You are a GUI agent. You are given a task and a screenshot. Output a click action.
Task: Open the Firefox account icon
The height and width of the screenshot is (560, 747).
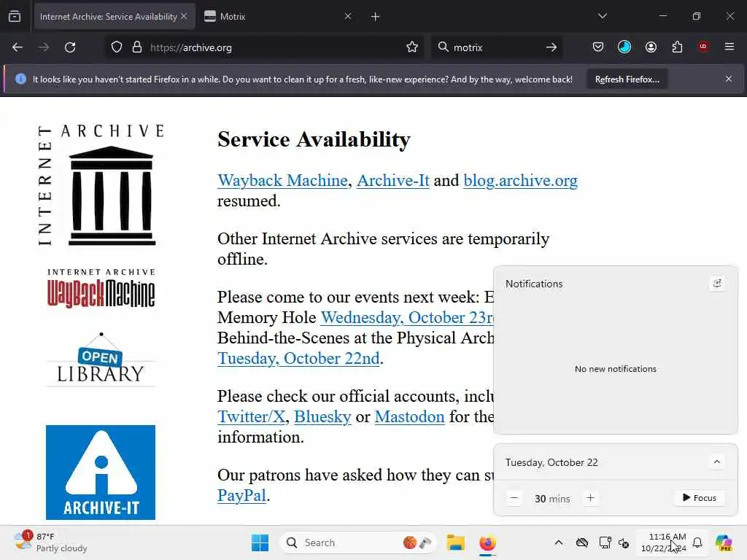(x=651, y=47)
